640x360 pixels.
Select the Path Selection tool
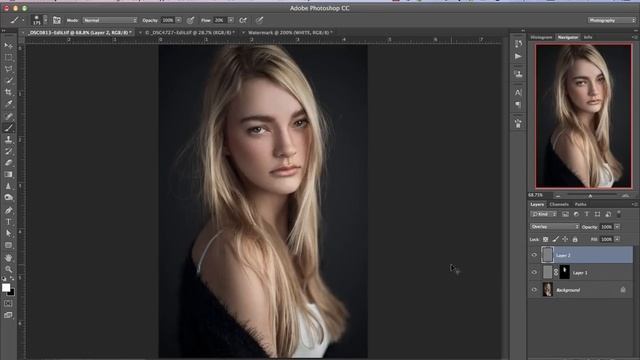(8, 233)
